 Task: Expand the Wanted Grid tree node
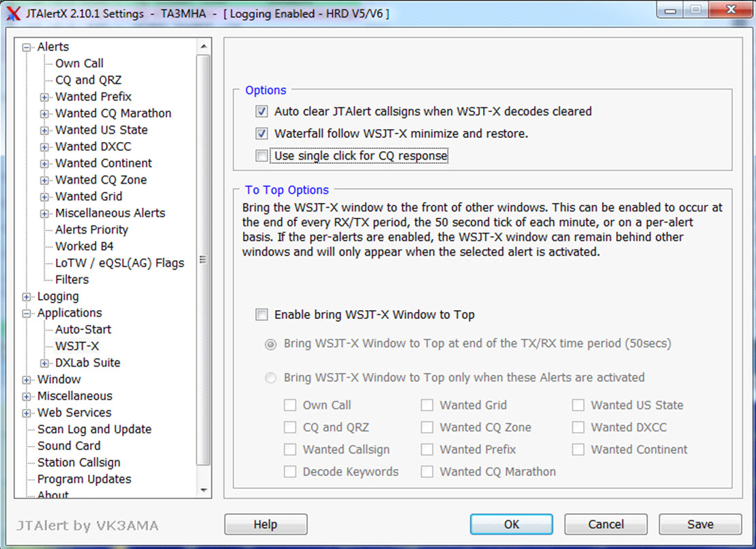click(x=44, y=197)
